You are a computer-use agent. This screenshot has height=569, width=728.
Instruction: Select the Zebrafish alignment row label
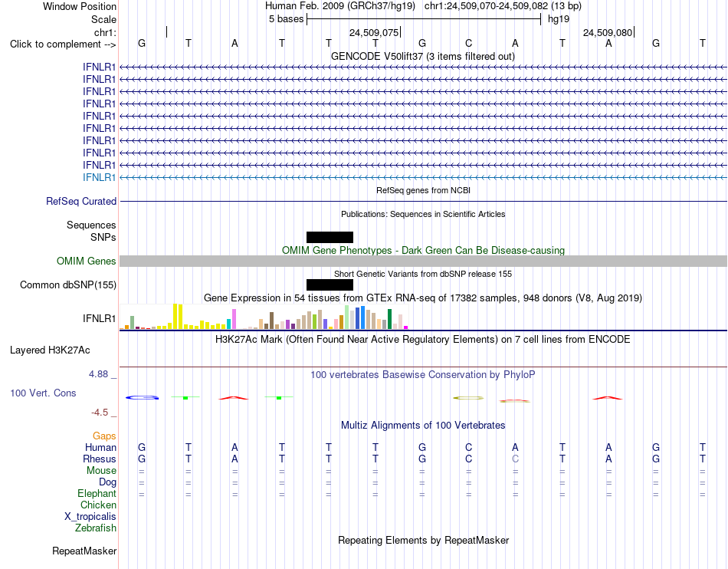pyautogui.click(x=96, y=528)
